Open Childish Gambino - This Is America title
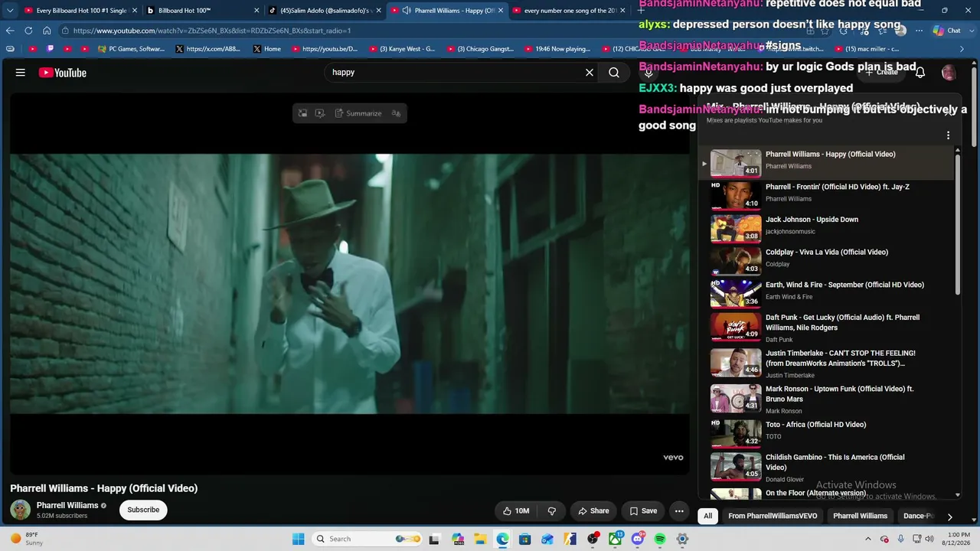The image size is (980, 551). [835, 462]
